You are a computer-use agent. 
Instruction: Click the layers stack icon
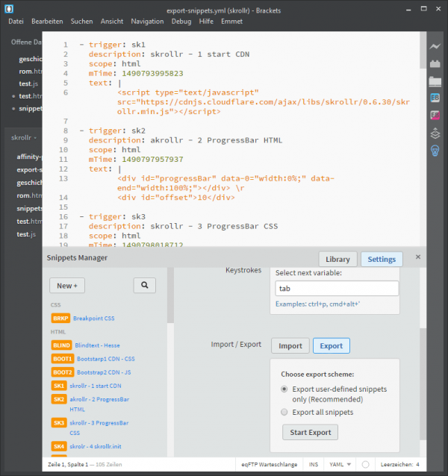point(435,134)
